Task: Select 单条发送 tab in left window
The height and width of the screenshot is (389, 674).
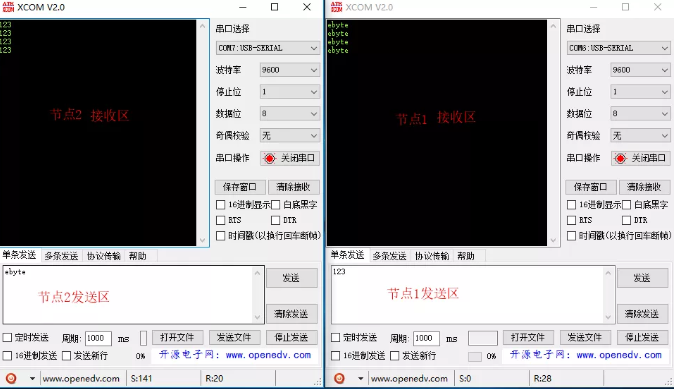Action: click(19, 255)
